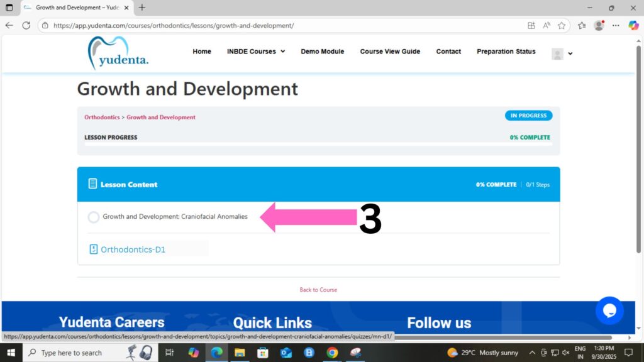The height and width of the screenshot is (362, 644).
Task: Open the Orthodontics-D1 quiz link
Action: tap(133, 250)
